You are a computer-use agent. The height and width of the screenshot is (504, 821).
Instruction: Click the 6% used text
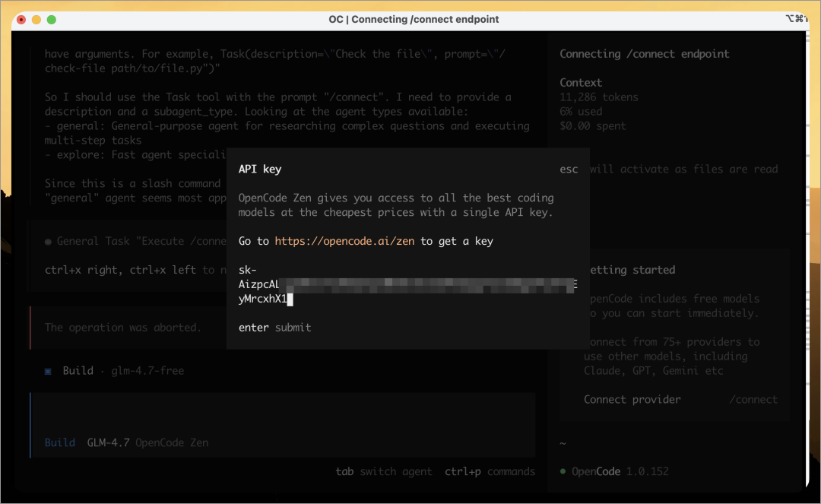point(581,112)
